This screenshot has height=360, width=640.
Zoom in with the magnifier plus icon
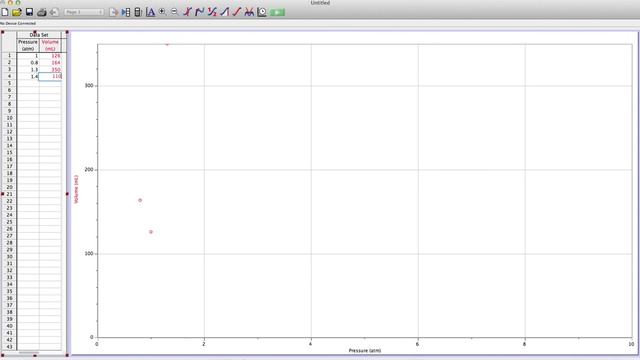coord(162,12)
